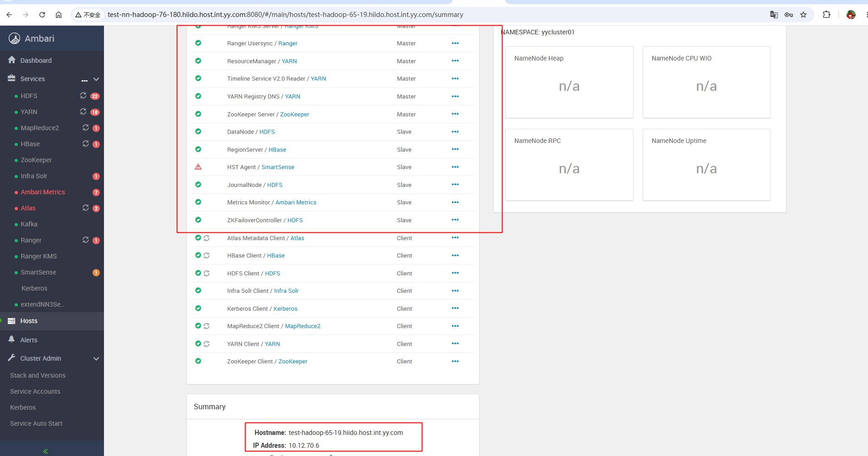Collapse Cluster Admin section chevron
This screenshot has height=456, width=868.
96,358
